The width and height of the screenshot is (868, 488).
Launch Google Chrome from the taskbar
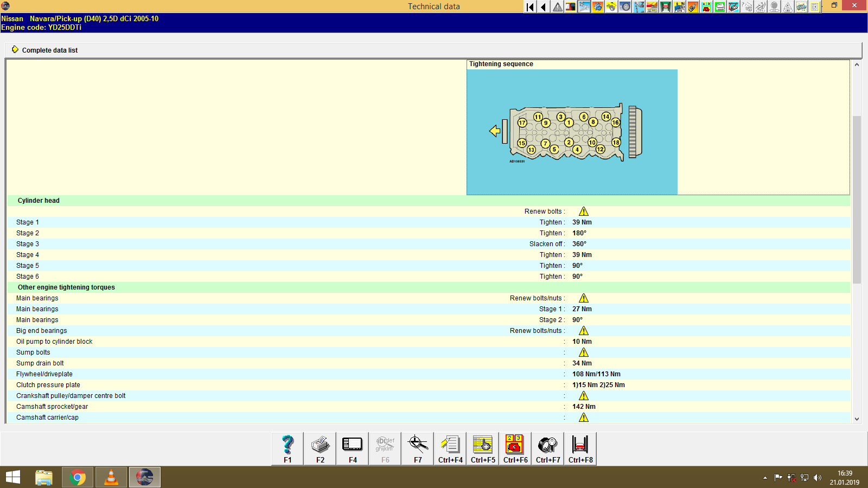77,477
